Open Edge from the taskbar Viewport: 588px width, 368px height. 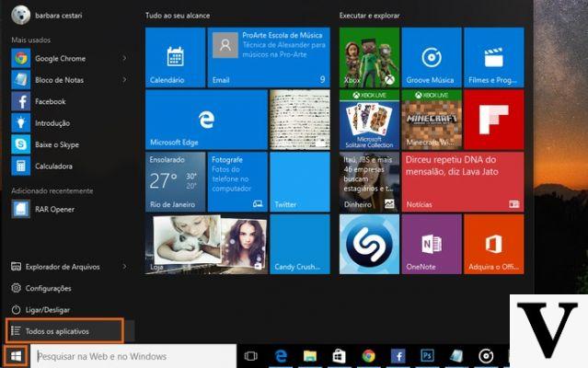(281, 356)
